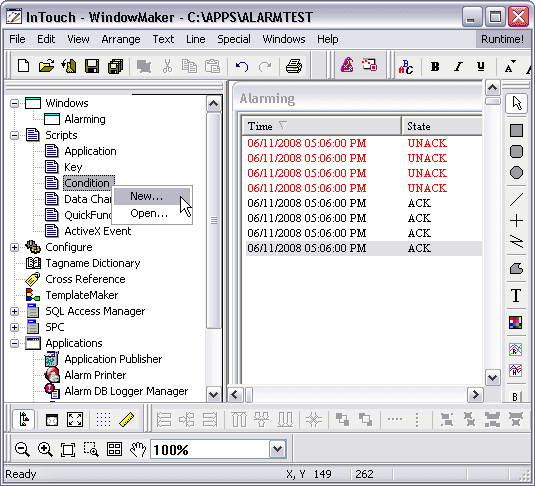Viewport: 535px width, 486px height.
Task: Select the Pan hand tool
Action: (138, 449)
